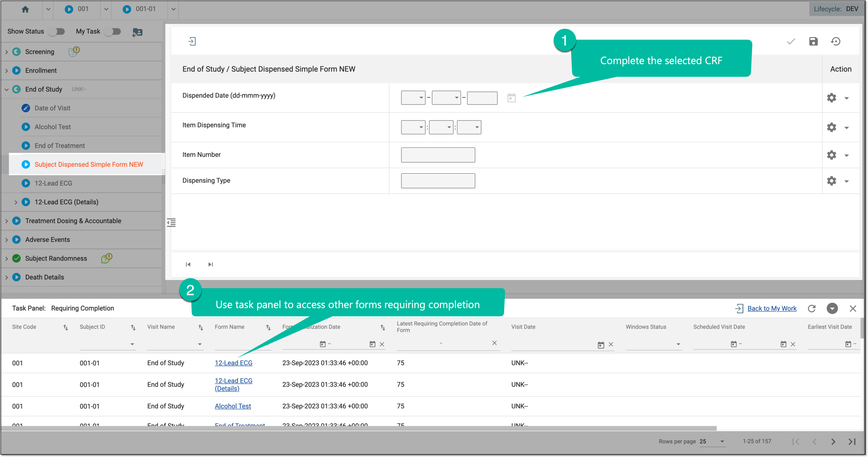This screenshot has width=868, height=457.
Task: Open gear action for Dispensing Type row
Action: [x=832, y=181]
